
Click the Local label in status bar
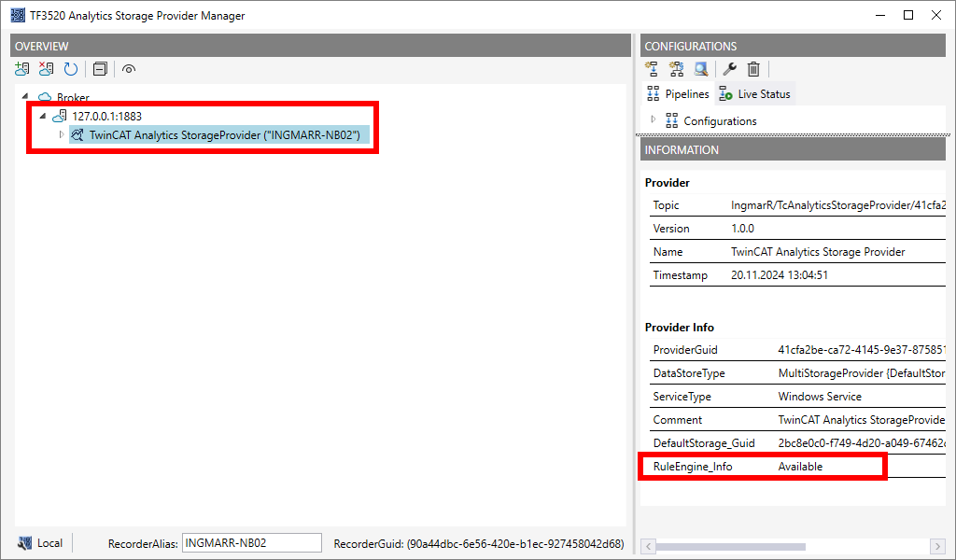coord(50,543)
